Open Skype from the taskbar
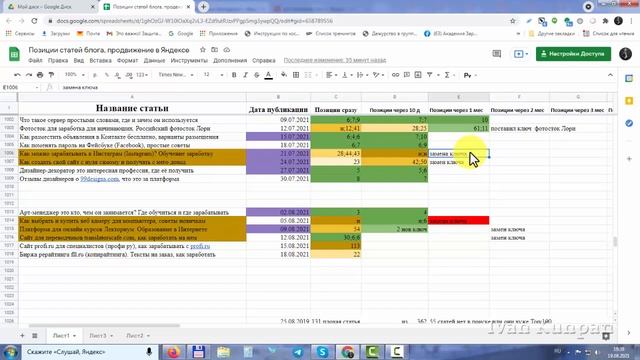This screenshot has width=640, height=360. 322,352
